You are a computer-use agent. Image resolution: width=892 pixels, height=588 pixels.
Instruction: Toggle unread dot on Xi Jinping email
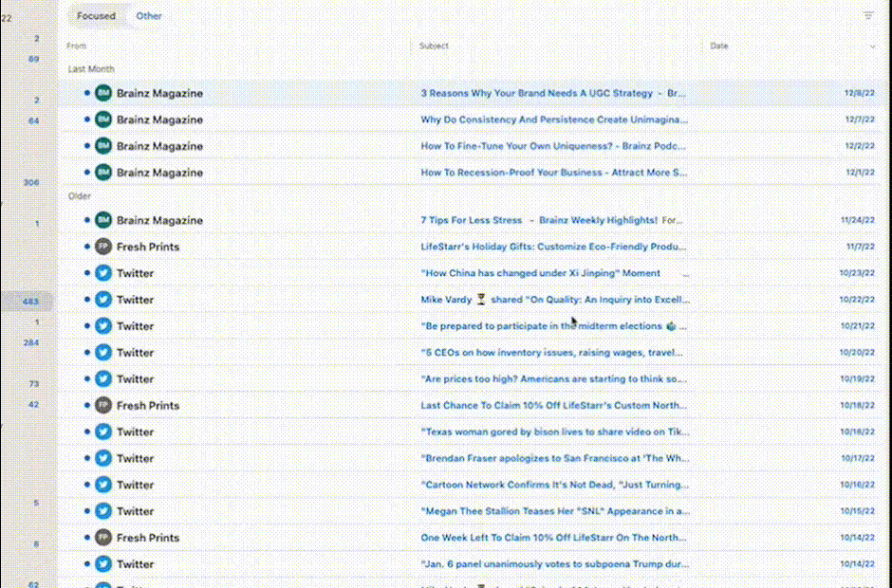coord(87,273)
